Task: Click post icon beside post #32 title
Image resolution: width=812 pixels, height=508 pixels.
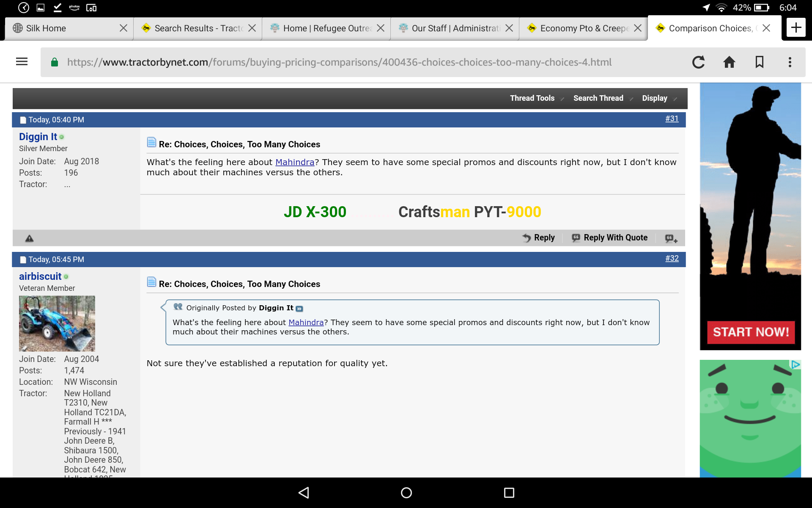Action: pyautogui.click(x=151, y=282)
